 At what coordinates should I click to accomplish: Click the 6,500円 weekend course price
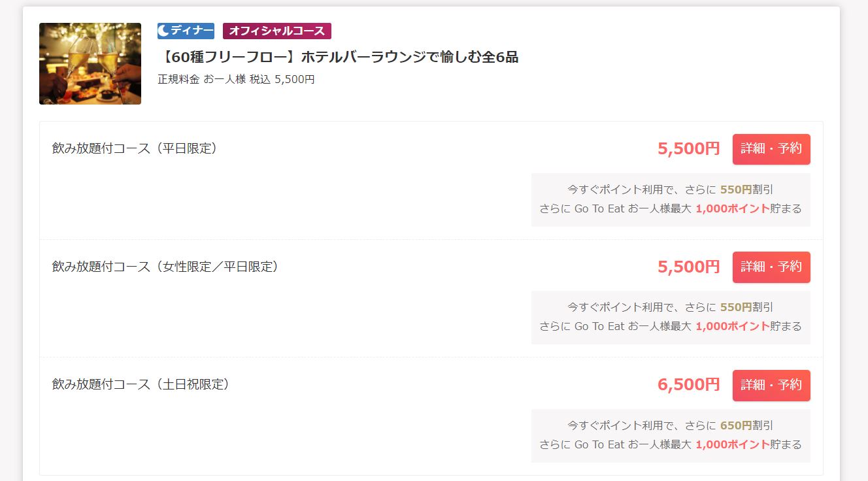coord(688,385)
